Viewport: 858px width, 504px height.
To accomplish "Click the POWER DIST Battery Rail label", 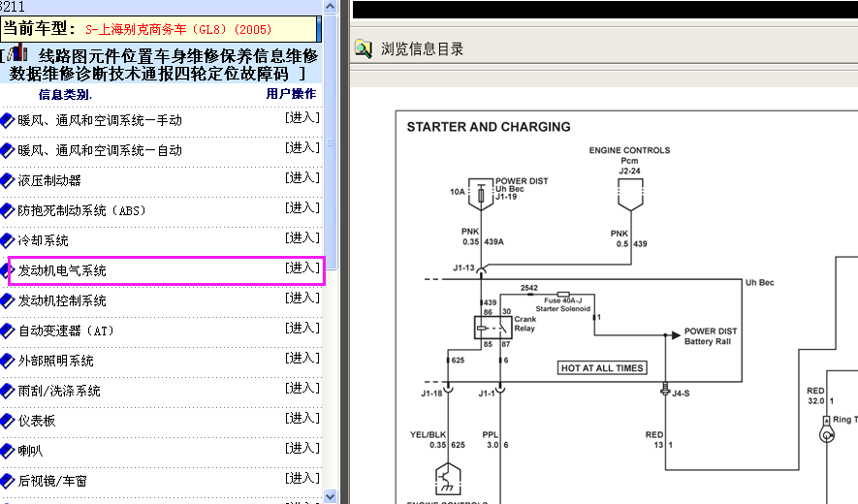I will point(711,336).
